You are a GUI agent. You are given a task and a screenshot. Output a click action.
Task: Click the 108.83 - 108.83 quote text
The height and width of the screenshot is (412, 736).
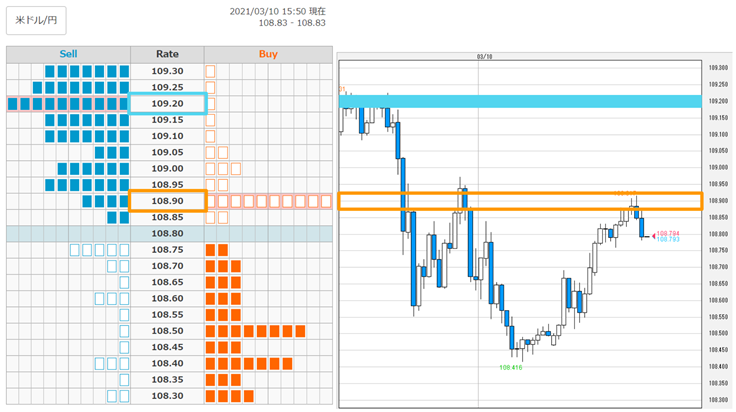point(292,23)
